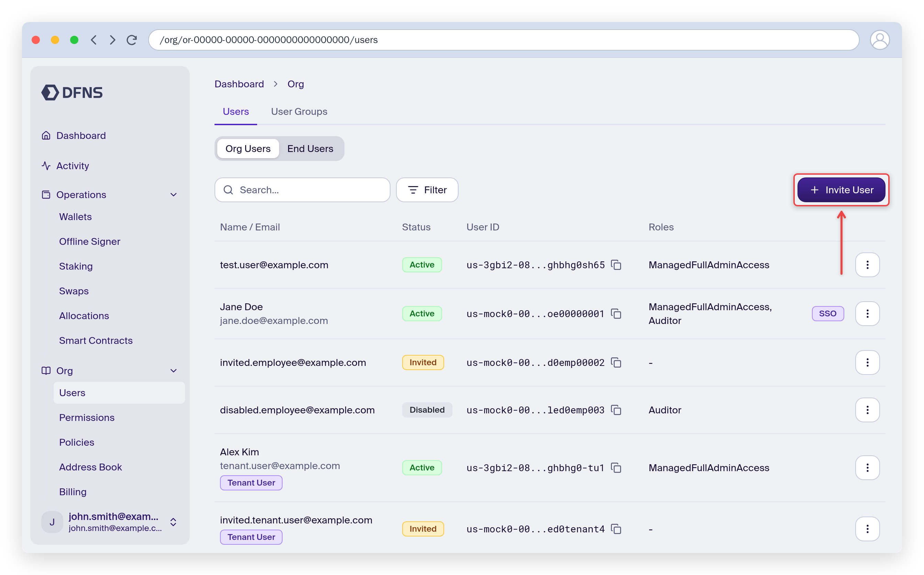
Task: Click into the Search users field
Action: tap(302, 190)
